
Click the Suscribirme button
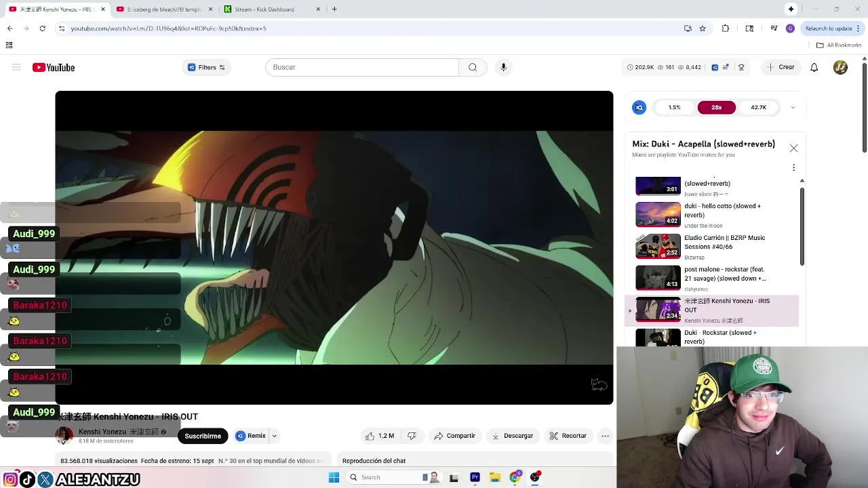point(203,436)
